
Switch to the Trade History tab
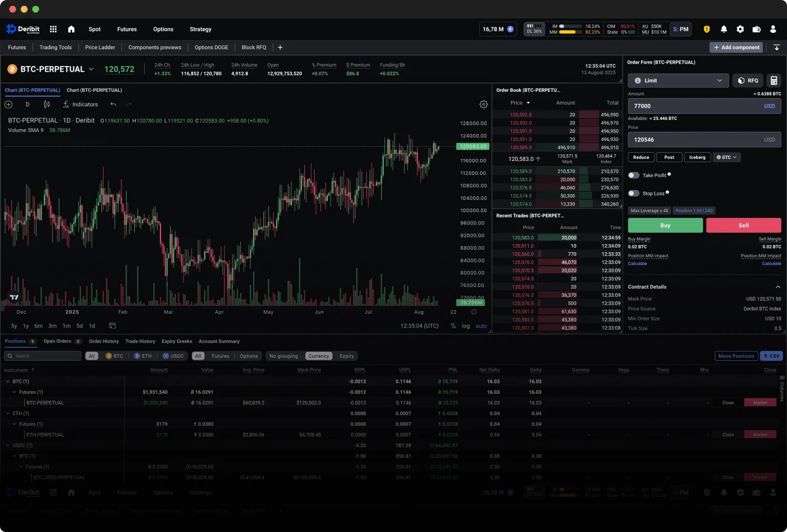[140, 341]
